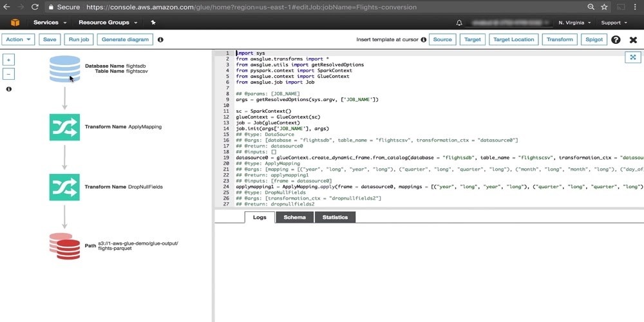
Task: Click the Run job button
Action: pos(79,39)
